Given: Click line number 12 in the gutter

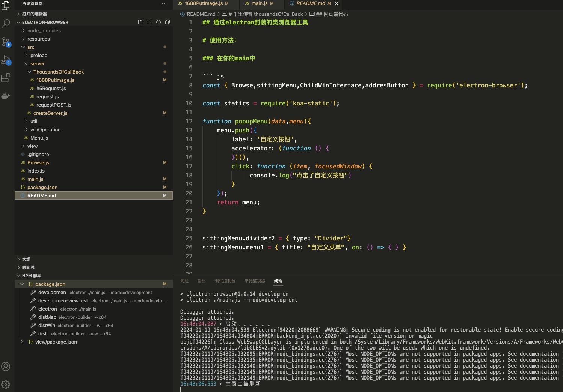Looking at the screenshot, I should pyautogui.click(x=189, y=121).
